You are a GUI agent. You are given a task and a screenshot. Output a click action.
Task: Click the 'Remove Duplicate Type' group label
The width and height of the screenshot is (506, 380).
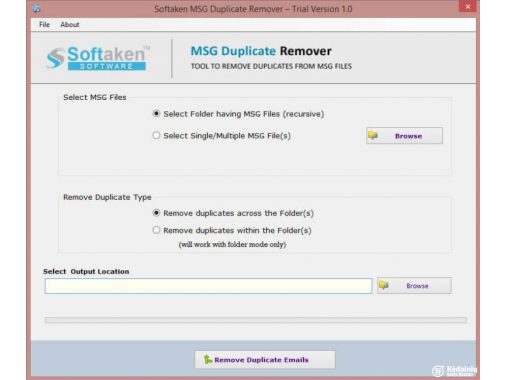point(107,197)
